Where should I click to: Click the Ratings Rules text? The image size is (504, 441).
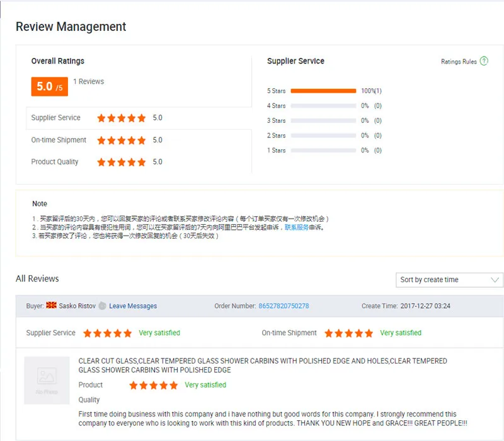(x=459, y=61)
